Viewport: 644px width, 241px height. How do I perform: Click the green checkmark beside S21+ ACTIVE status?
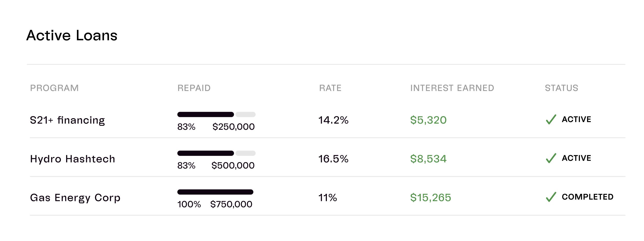coord(551,119)
